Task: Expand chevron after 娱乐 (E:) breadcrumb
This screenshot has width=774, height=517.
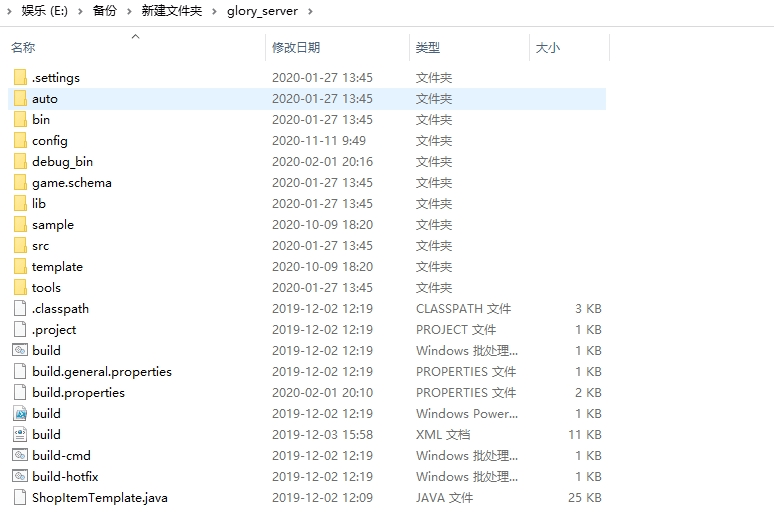Action: [x=80, y=11]
